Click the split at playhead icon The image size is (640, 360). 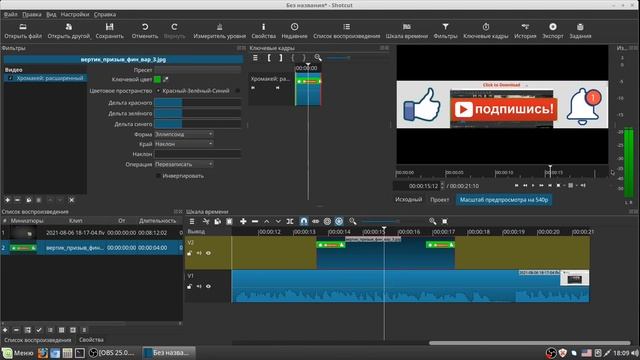tap(290, 221)
